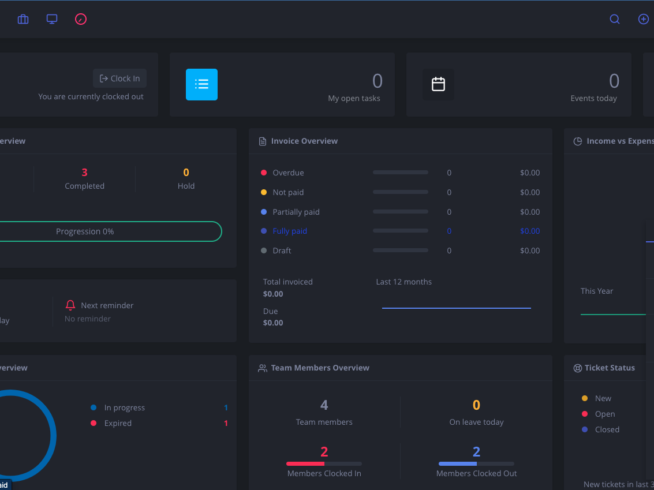Click the monitor icon in top bar
Screen dimensions: 654x490
coord(52,19)
